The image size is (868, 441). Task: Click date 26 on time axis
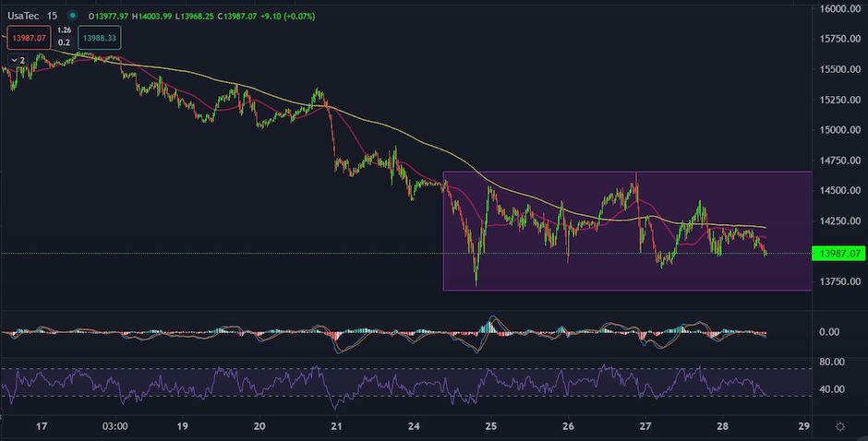pyautogui.click(x=568, y=426)
